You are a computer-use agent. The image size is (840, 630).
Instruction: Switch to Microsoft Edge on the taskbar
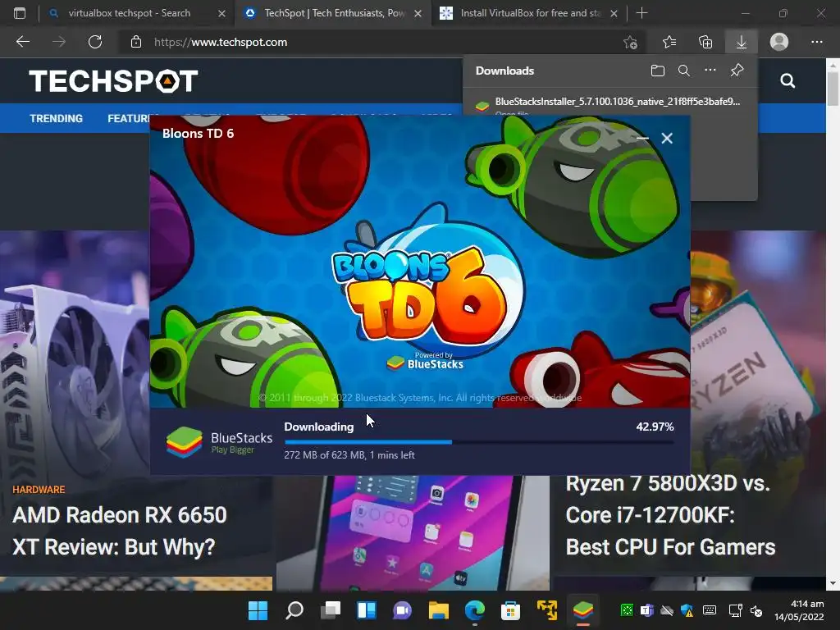[x=475, y=609]
